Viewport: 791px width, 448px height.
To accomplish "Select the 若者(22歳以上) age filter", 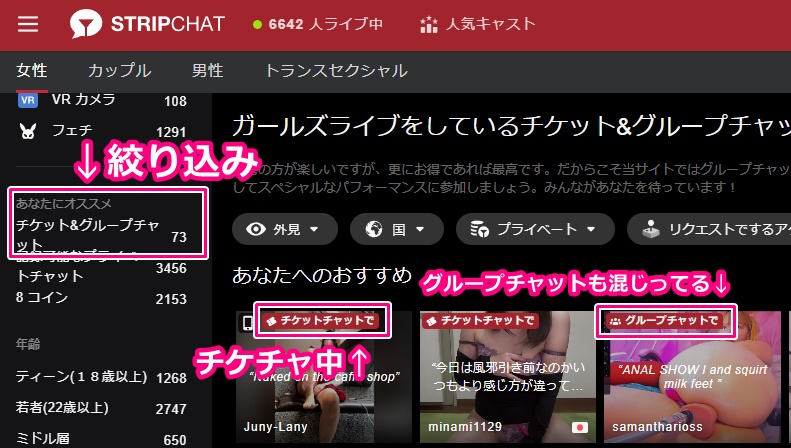I will tap(63, 410).
